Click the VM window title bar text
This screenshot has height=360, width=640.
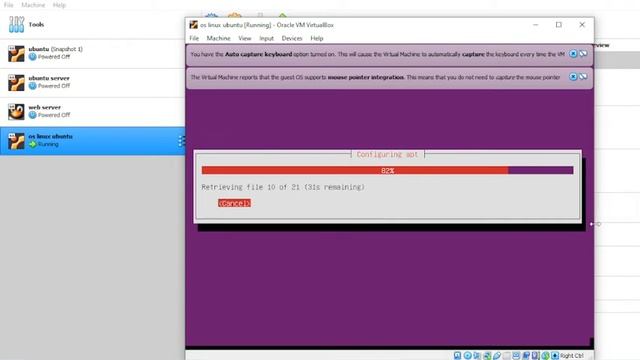(x=267, y=25)
